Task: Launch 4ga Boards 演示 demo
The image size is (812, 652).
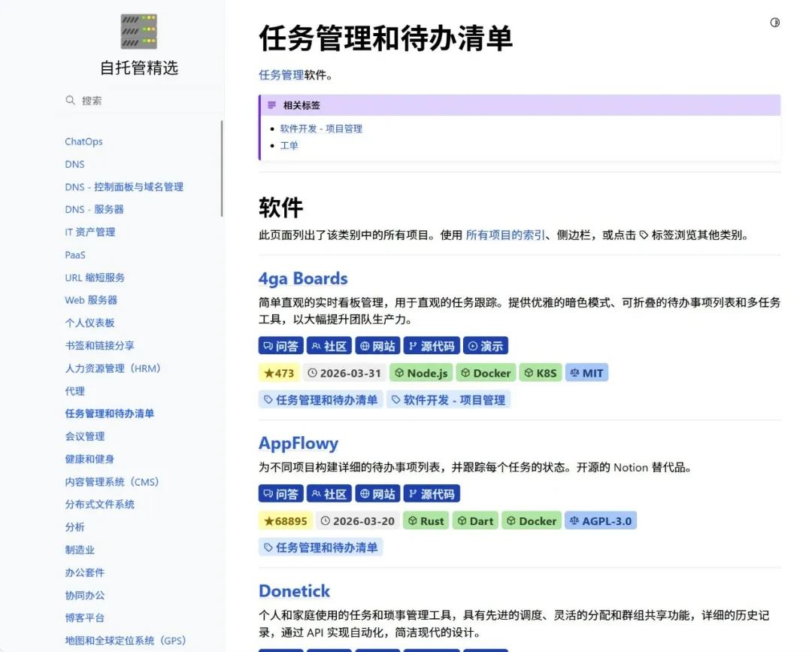Action: (485, 346)
